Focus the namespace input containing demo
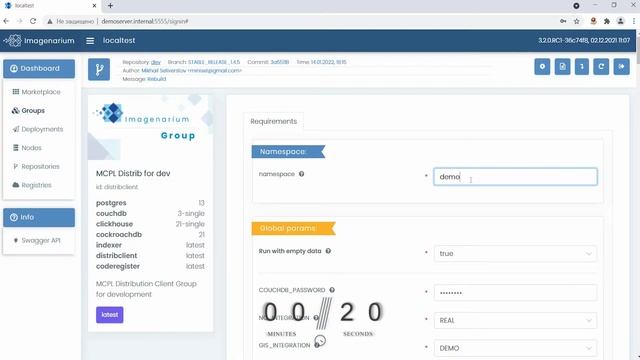640x360 pixels. [515, 177]
